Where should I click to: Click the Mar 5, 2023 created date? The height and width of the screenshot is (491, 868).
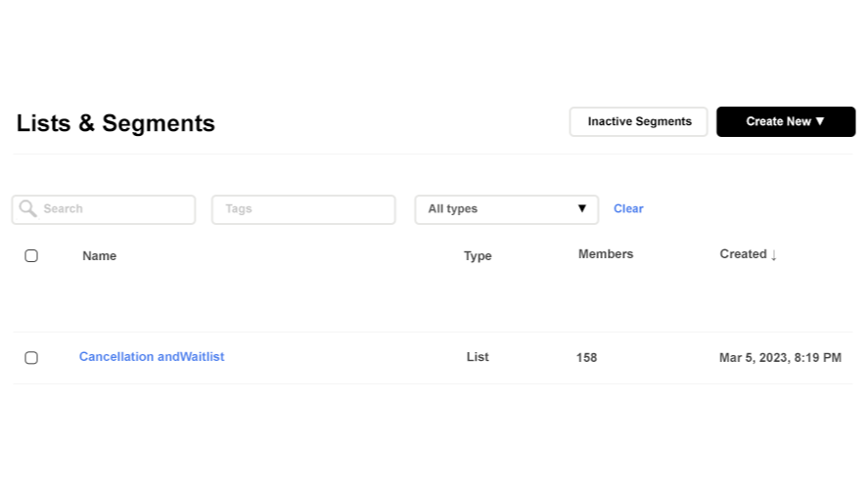(x=780, y=358)
